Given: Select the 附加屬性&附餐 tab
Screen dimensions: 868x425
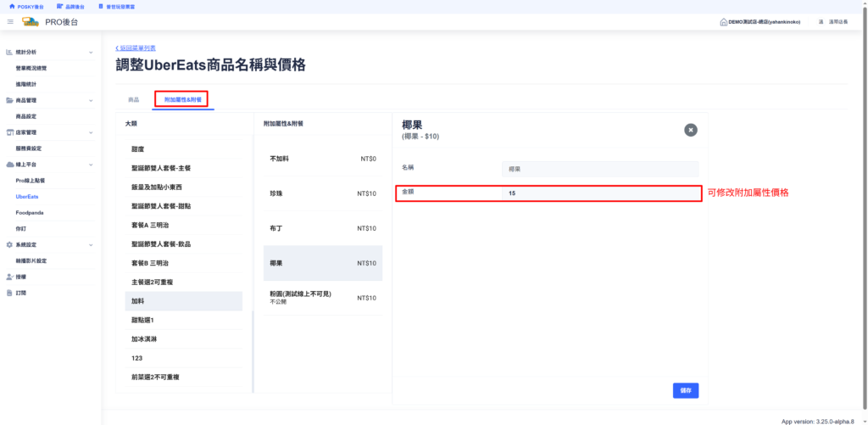Looking at the screenshot, I should (x=183, y=99).
